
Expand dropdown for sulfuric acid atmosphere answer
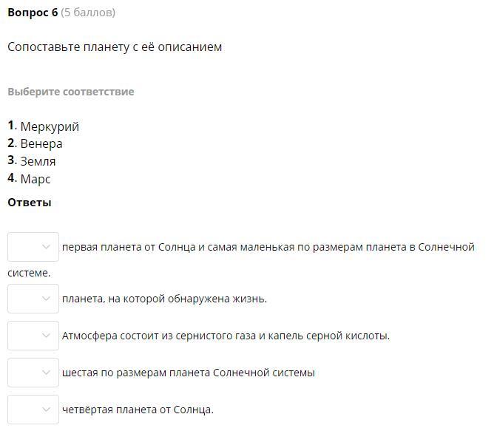click(x=33, y=336)
